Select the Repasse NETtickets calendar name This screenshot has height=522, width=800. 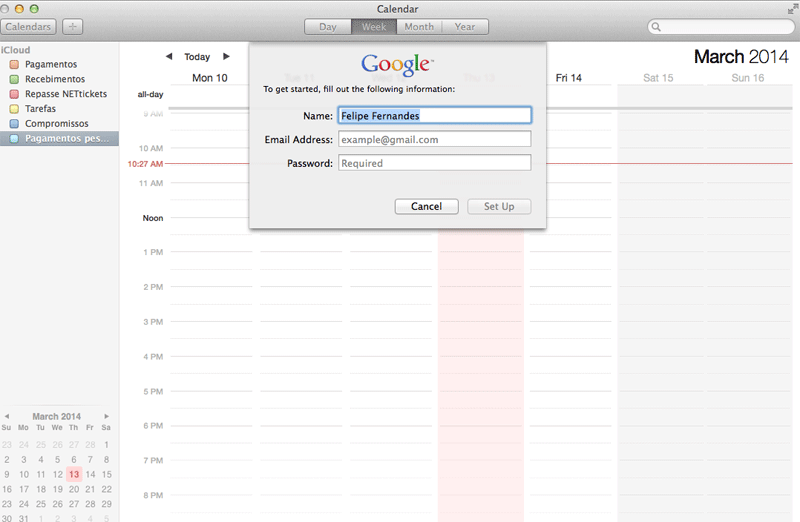click(x=66, y=94)
